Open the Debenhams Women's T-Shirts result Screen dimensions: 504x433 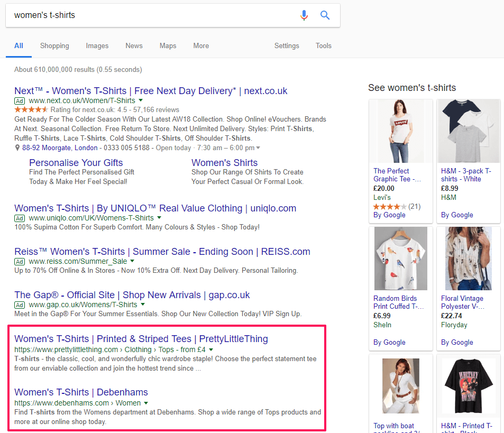[81, 392]
